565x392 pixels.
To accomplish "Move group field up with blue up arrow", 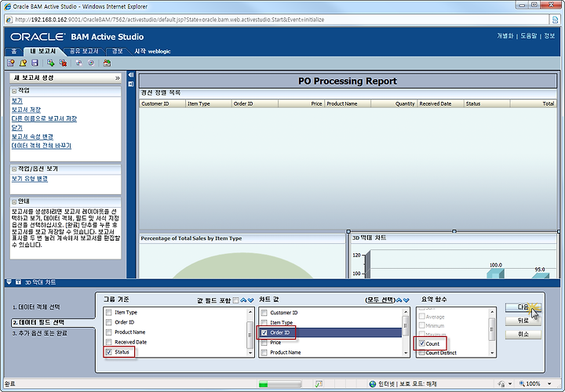I will pos(243,300).
